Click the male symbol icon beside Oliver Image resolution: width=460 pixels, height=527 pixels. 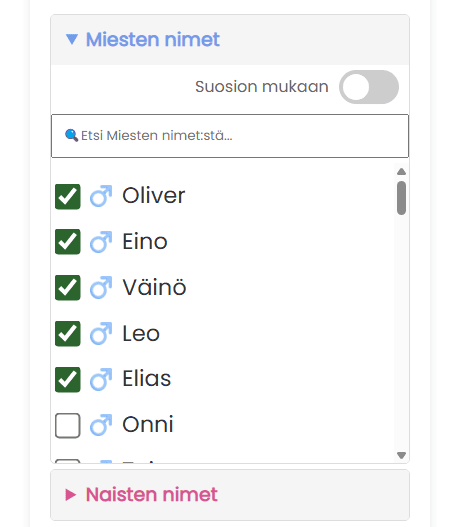coord(101,196)
